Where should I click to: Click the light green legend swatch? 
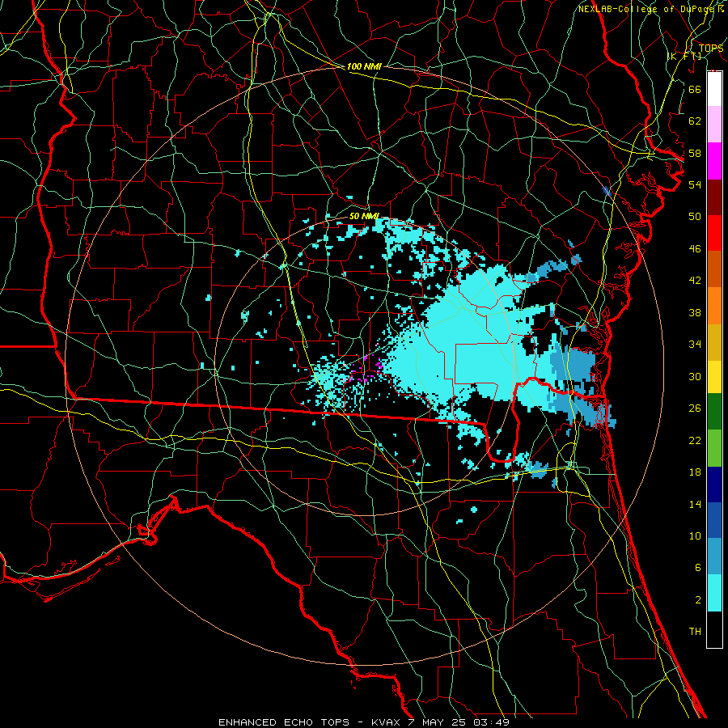tap(714, 448)
